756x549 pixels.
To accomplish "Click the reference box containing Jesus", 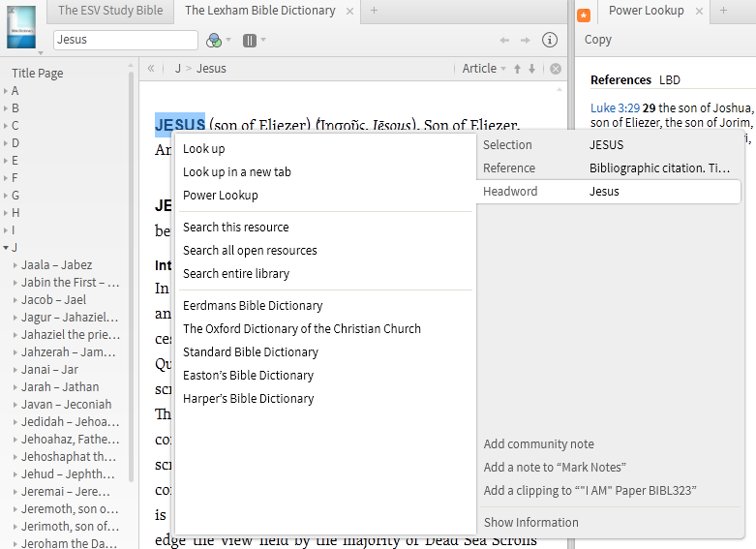I will pyautogui.click(x=126, y=40).
